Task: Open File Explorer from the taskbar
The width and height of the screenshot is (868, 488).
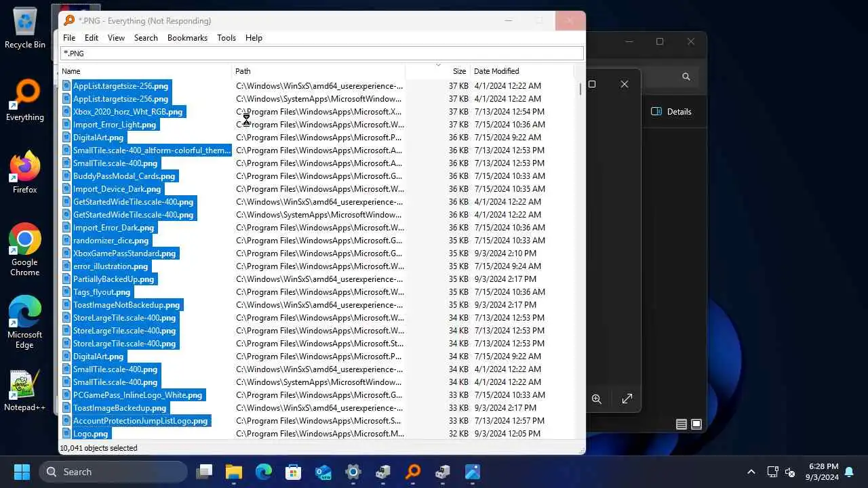Action: pos(234,472)
